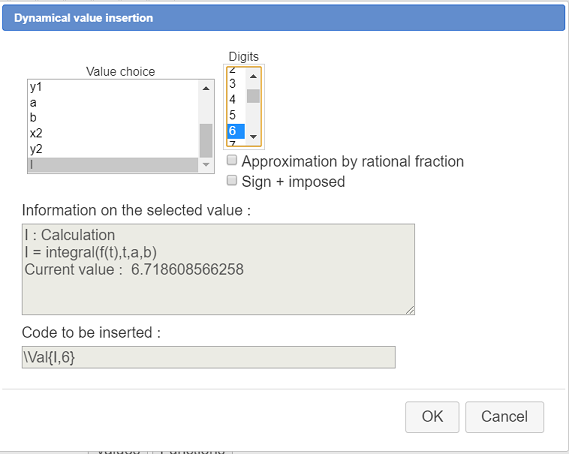Viewport: 569px width, 454px height.
Task: Set Digits to 3
Action: coord(236,84)
